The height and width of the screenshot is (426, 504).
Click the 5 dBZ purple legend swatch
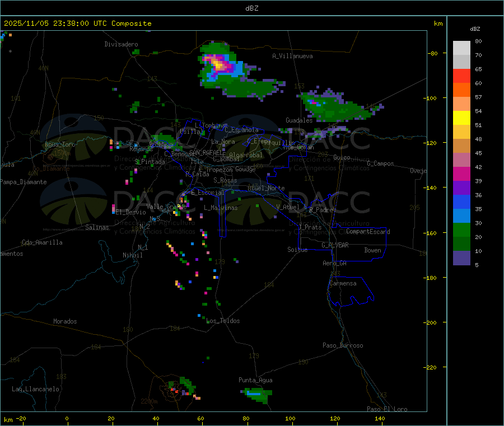click(461, 258)
